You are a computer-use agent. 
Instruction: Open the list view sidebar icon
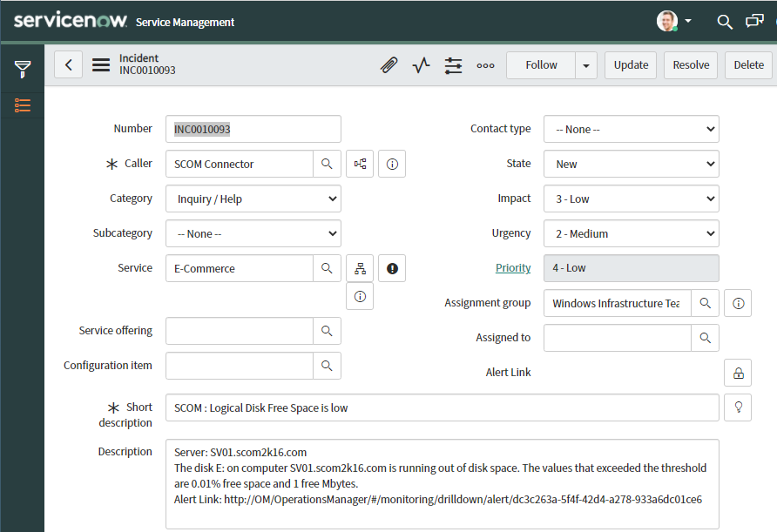23,105
